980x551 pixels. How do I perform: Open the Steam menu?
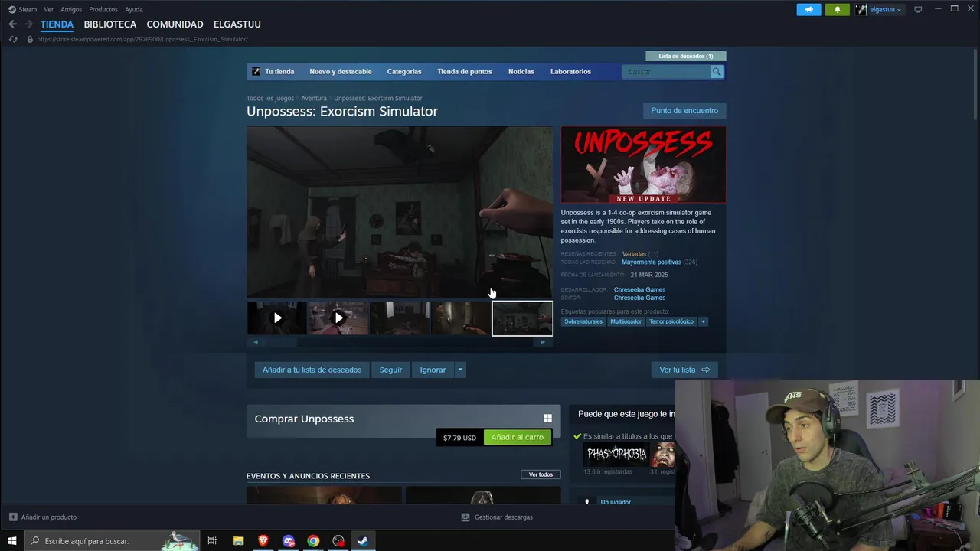coord(22,9)
